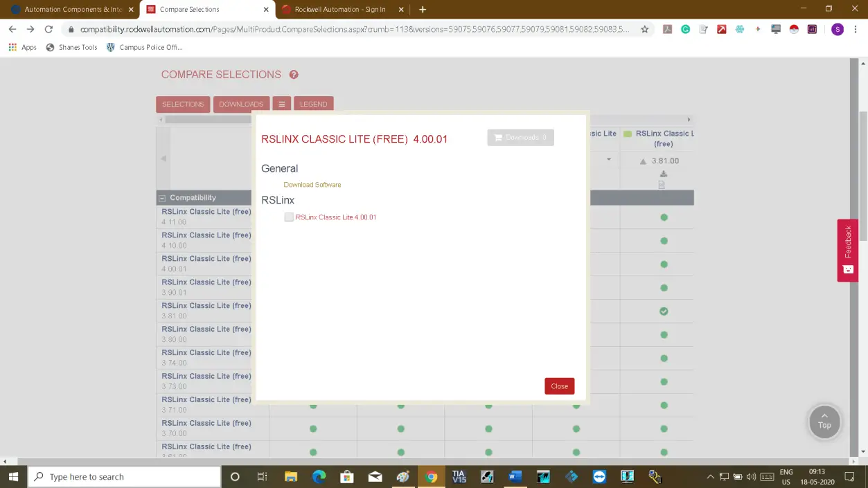Click the triangle beside version 3.81.00
The image size is (868, 488).
pyautogui.click(x=643, y=161)
